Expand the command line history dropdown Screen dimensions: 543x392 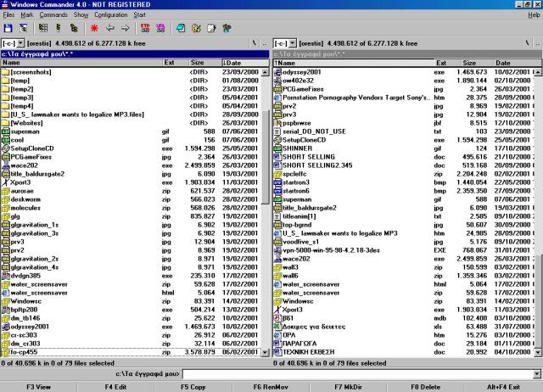coord(537,373)
